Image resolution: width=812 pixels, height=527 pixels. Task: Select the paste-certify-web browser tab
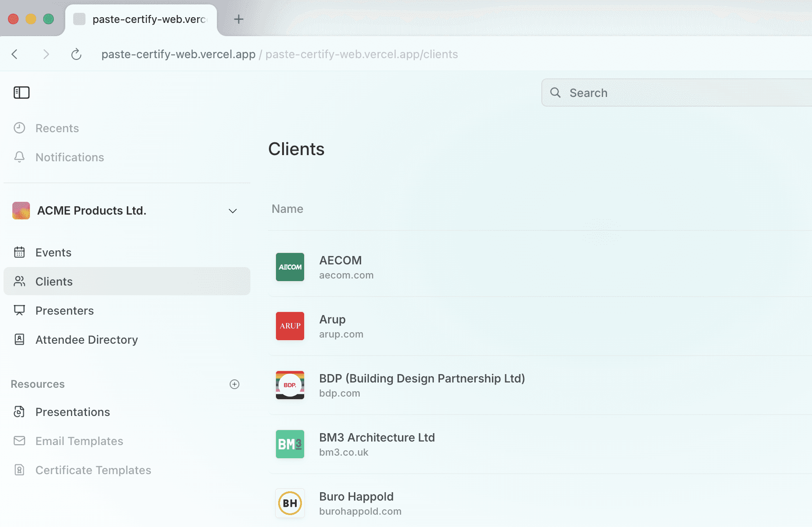click(x=141, y=20)
